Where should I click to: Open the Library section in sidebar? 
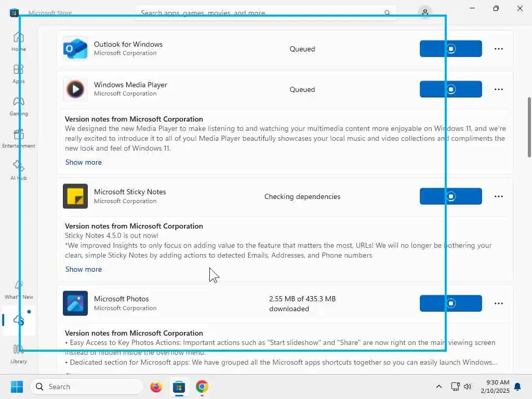click(19, 354)
